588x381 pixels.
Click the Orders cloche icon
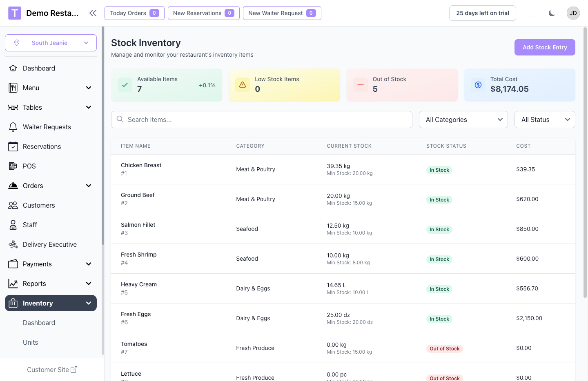pos(13,186)
